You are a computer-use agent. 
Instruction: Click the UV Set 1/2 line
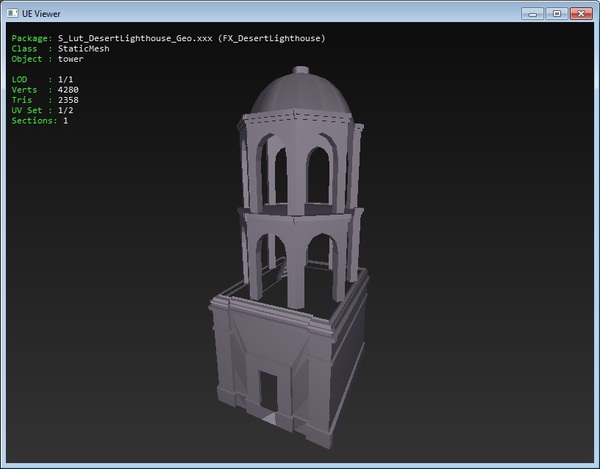pyautogui.click(x=40, y=110)
